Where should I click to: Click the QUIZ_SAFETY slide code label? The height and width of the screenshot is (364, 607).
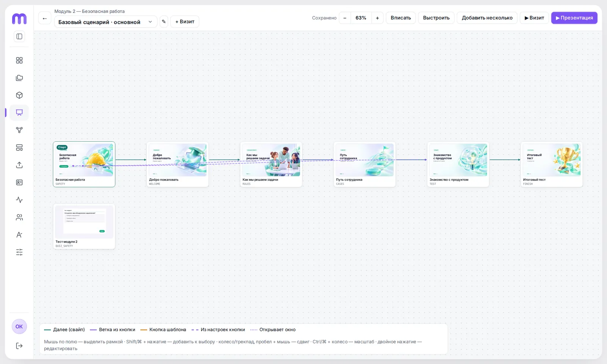click(x=64, y=246)
